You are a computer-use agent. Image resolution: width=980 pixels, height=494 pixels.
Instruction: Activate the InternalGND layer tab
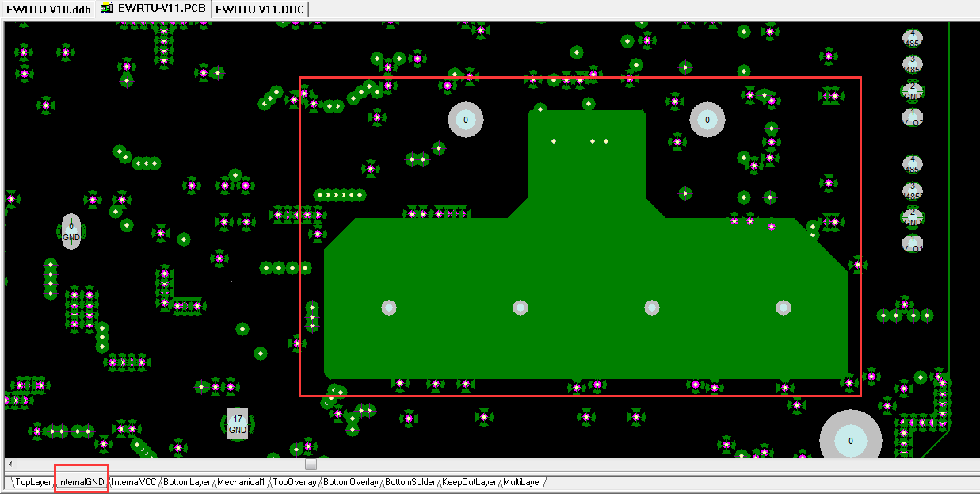click(81, 482)
